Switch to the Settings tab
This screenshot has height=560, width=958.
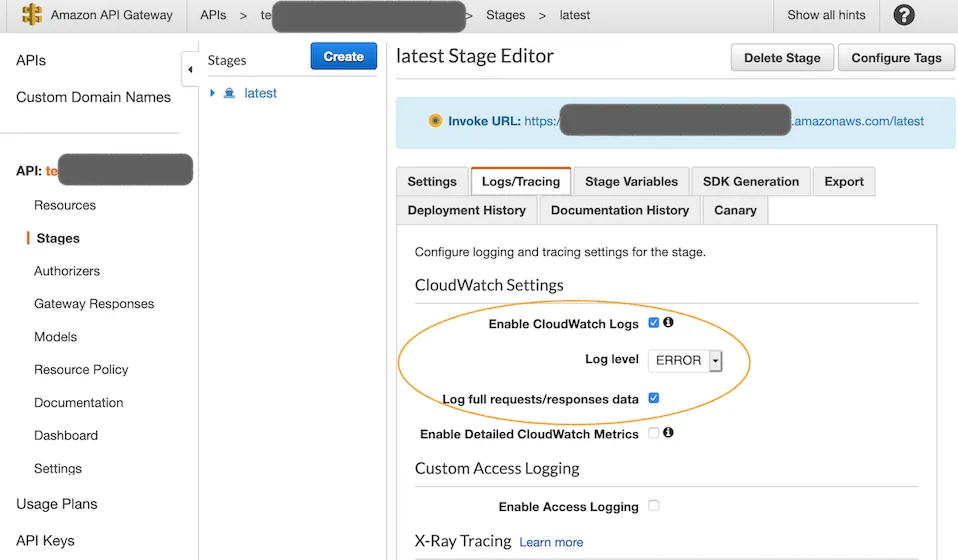(x=432, y=181)
